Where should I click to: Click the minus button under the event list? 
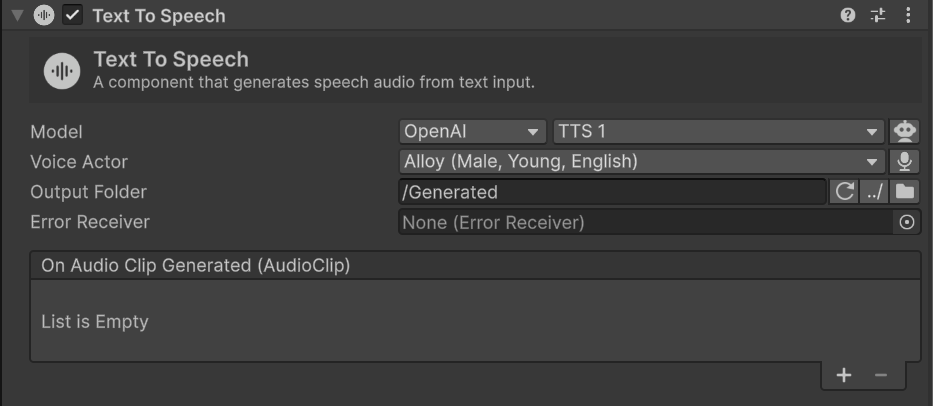coord(881,375)
